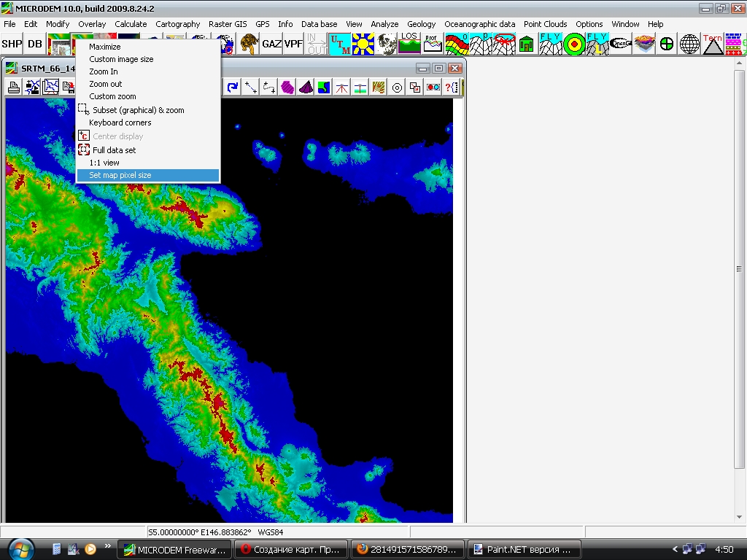Click the globe grid icon in toolbar
This screenshot has height=560, width=747.
(689, 44)
